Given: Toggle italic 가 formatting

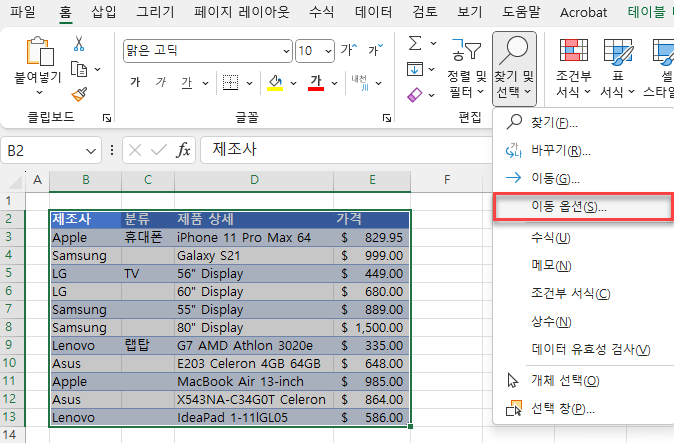Looking at the screenshot, I should [x=161, y=82].
